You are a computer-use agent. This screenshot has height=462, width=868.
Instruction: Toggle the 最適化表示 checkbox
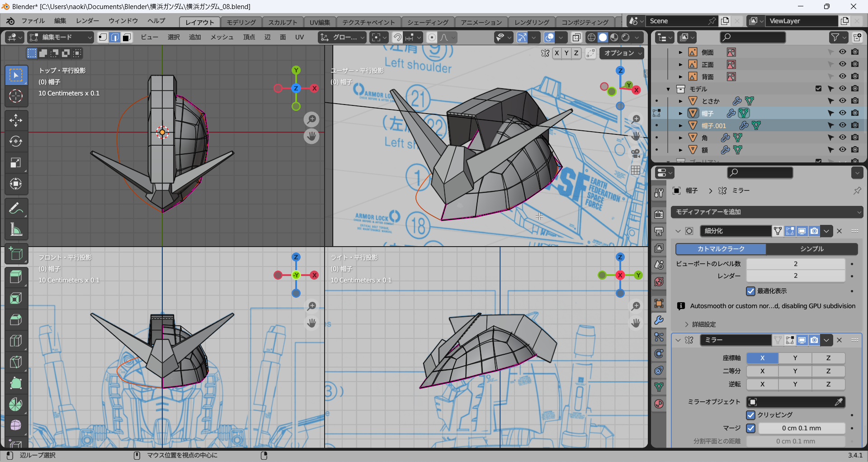coord(751,291)
